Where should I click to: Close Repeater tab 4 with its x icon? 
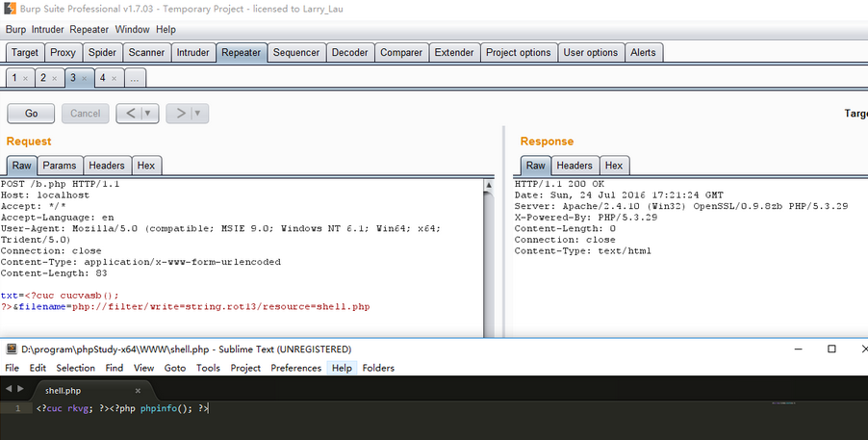point(115,79)
